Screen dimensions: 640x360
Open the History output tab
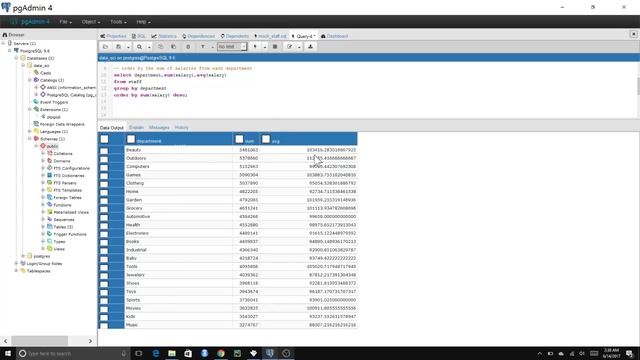pos(182,128)
